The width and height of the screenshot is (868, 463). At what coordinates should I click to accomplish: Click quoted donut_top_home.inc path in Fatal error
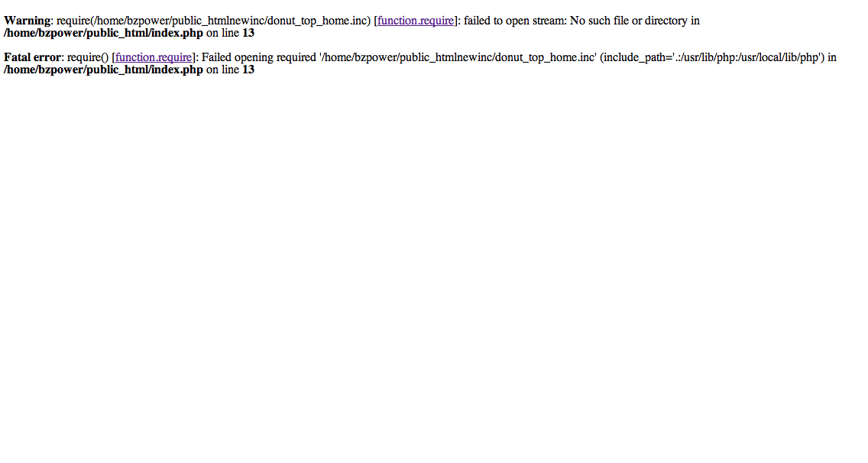pos(458,57)
